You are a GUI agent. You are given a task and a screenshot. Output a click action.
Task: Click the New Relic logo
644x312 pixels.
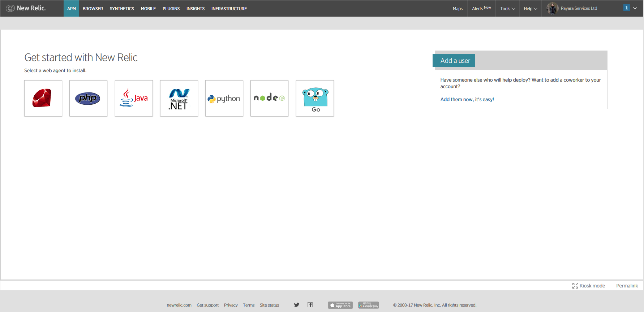[26, 8]
